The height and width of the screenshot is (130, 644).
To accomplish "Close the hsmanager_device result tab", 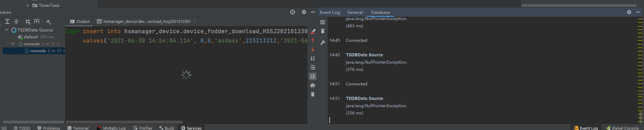I will [195, 21].
